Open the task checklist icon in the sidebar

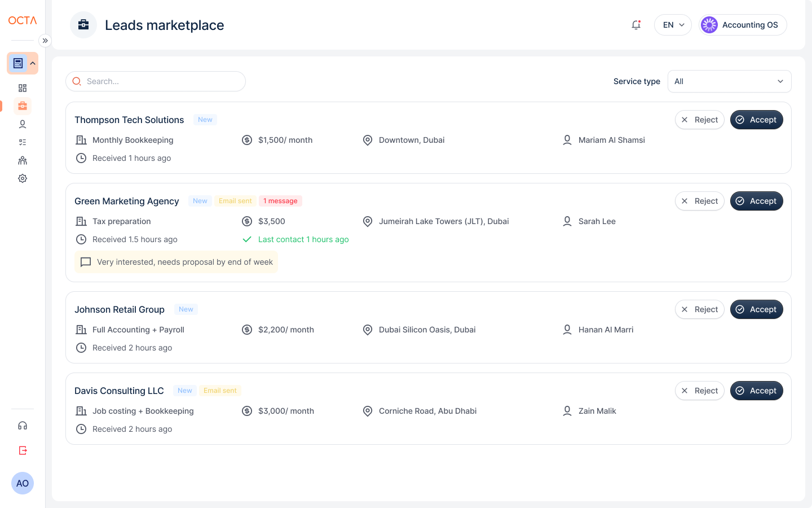pyautogui.click(x=23, y=142)
